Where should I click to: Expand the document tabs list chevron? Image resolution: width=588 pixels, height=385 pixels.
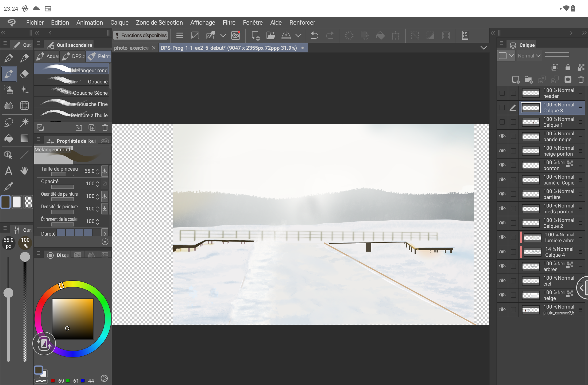tap(483, 48)
